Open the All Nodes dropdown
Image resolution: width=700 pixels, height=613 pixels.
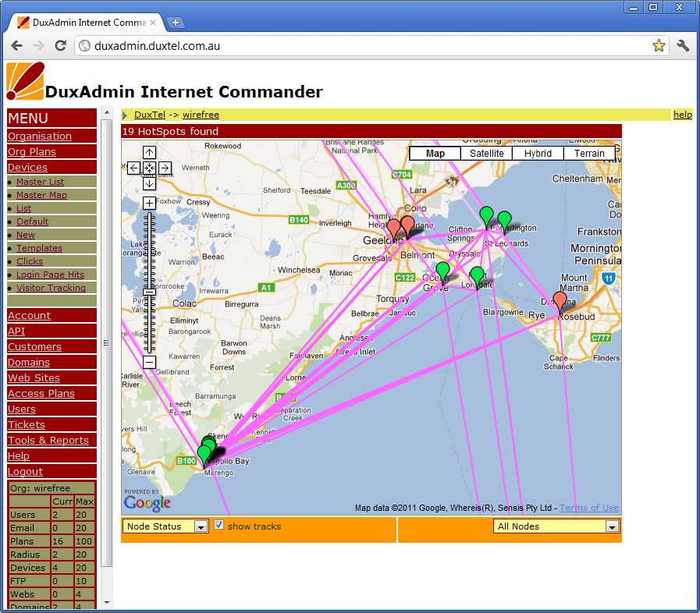(556, 526)
